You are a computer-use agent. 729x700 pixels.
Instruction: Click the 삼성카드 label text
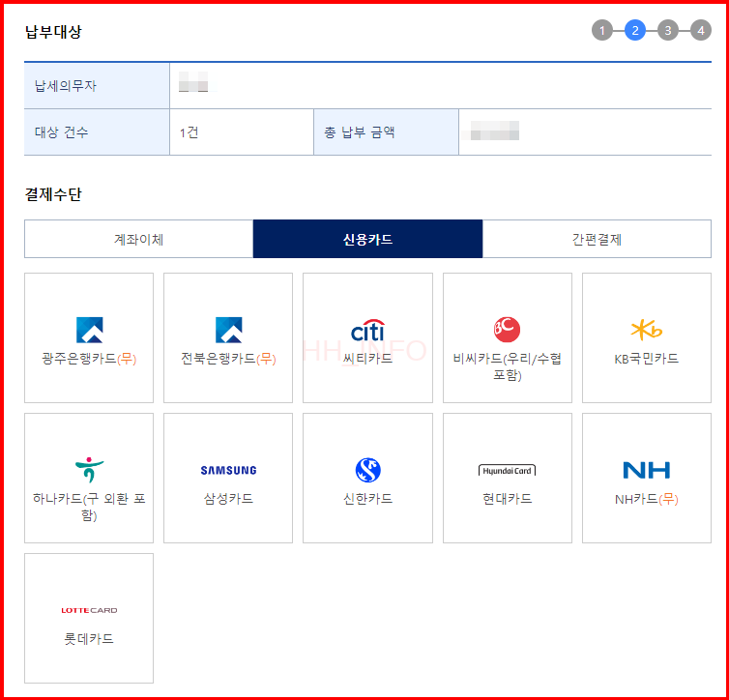click(229, 499)
